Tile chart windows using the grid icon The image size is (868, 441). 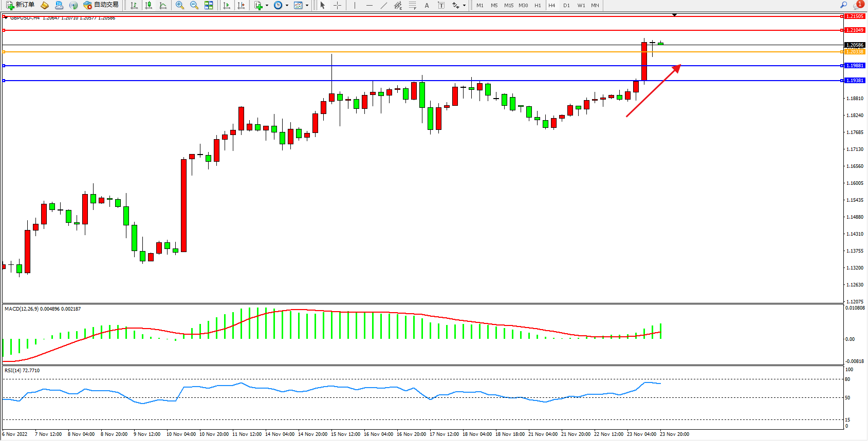click(209, 5)
